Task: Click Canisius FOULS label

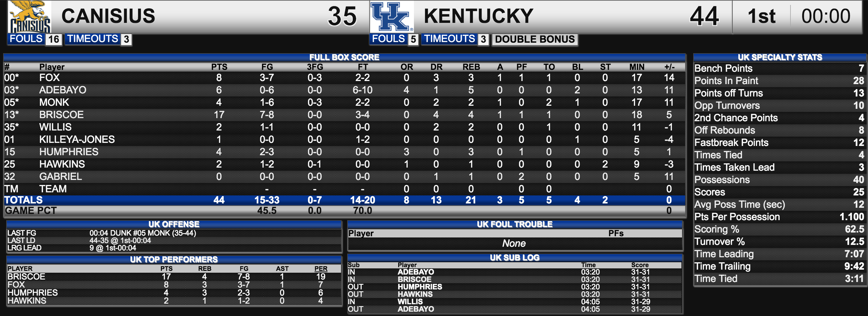Action: 26,39
